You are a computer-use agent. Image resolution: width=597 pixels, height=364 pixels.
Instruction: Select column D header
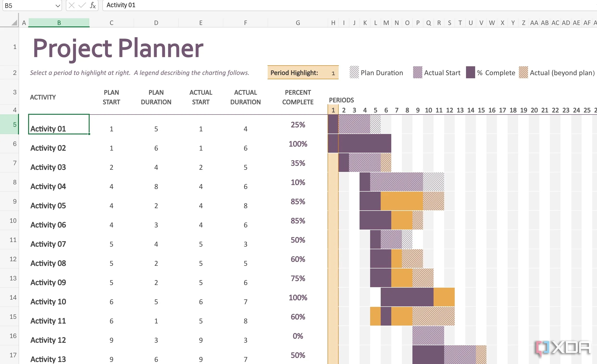pyautogui.click(x=156, y=22)
